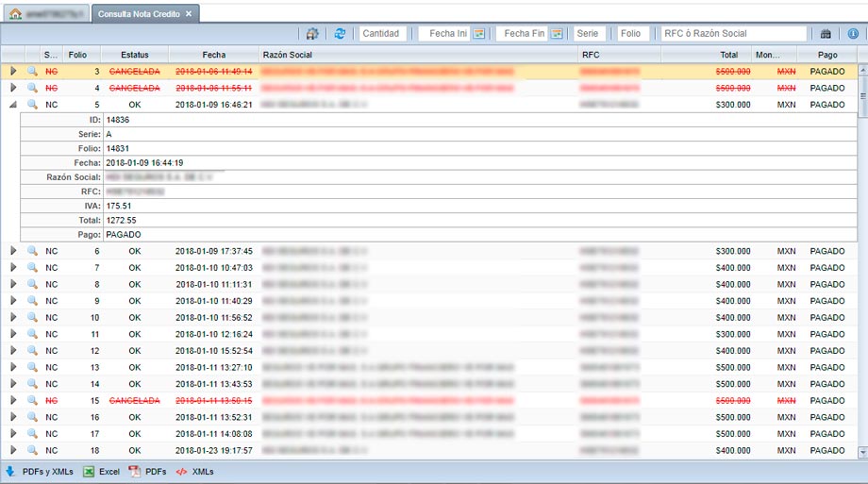Click the magnifier icon for folio 6
868x484 pixels.
(32, 252)
